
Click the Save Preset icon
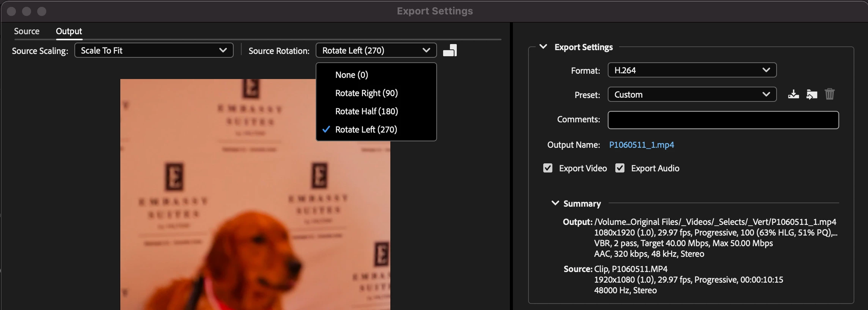[793, 94]
